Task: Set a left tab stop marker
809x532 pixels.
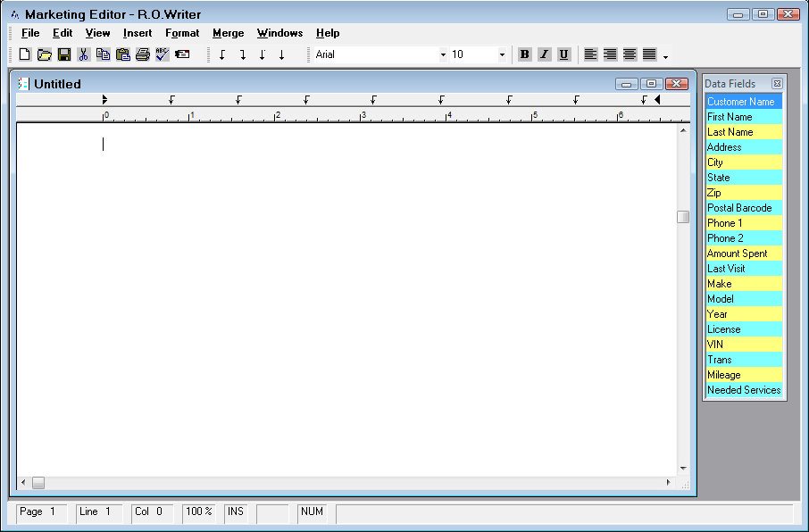Action: click(221, 54)
